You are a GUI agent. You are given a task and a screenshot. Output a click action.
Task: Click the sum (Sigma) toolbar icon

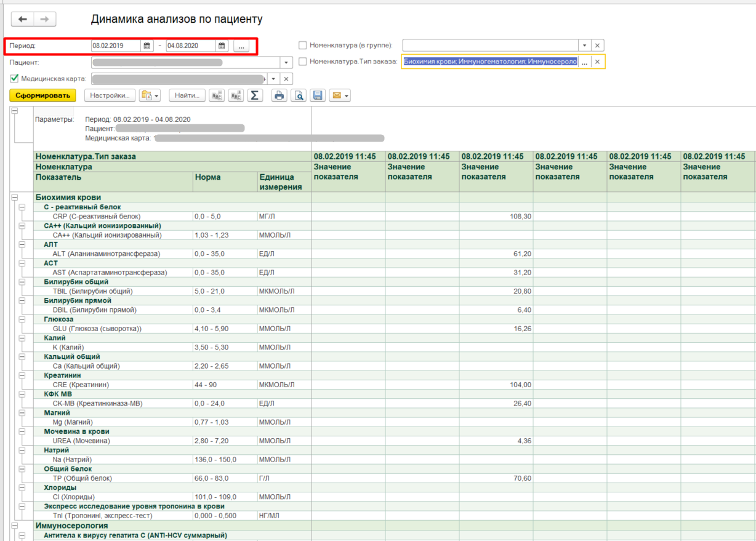pos(255,95)
